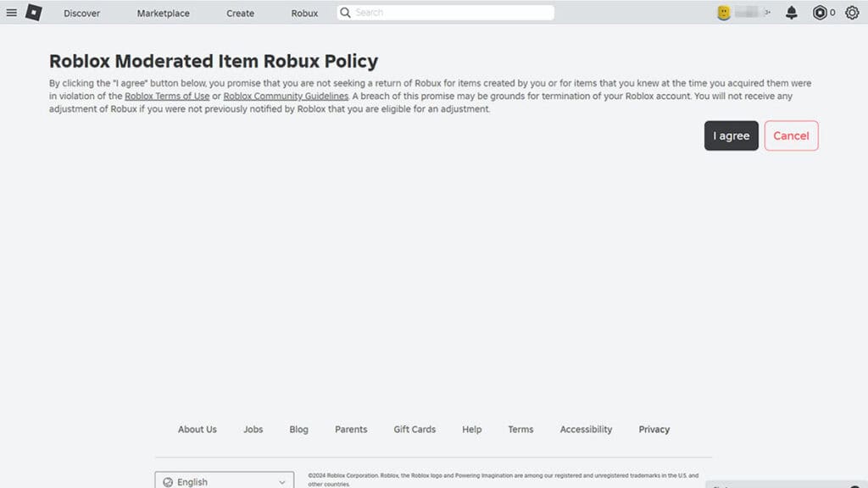Open the English language dropdown
This screenshot has height=488, width=868.
224,481
